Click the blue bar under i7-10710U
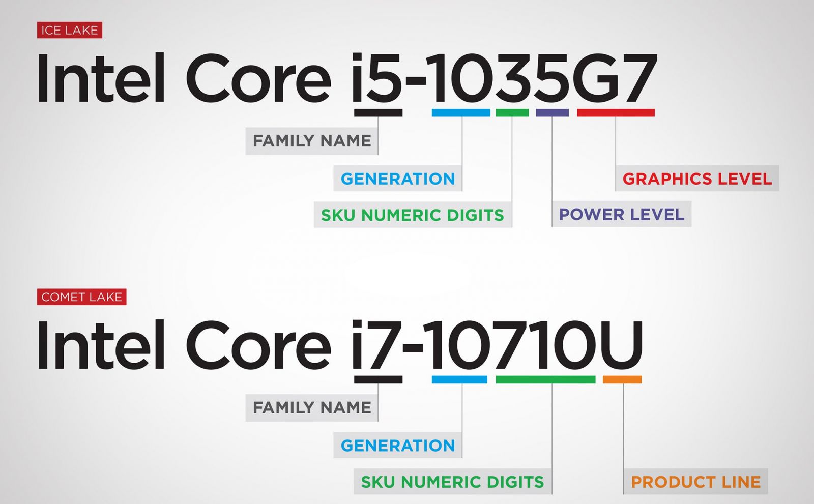 459,379
